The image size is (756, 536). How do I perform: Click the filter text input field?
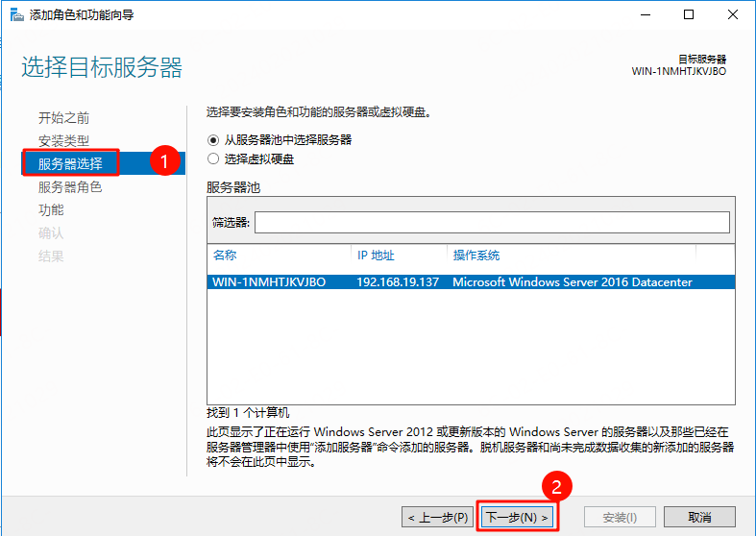[x=491, y=223]
